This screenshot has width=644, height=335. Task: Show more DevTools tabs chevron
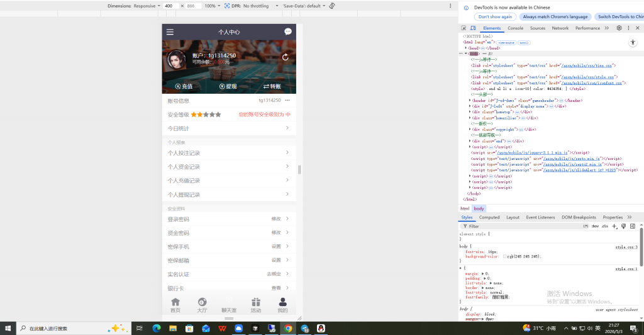click(x=607, y=28)
